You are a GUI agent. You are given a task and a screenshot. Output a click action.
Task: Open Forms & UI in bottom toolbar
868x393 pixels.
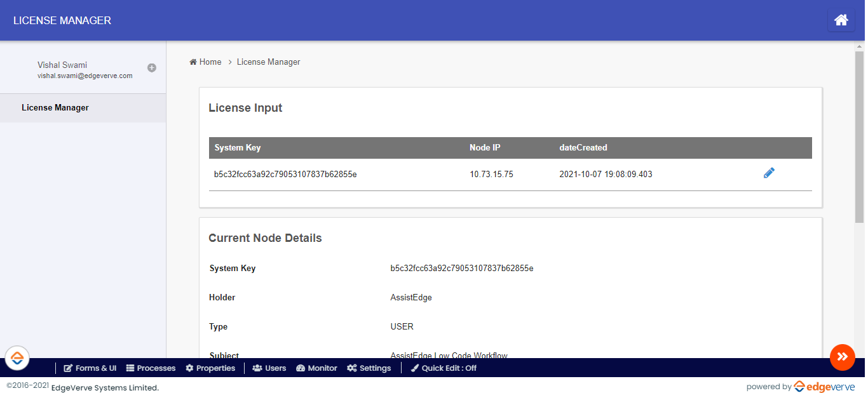(x=90, y=368)
